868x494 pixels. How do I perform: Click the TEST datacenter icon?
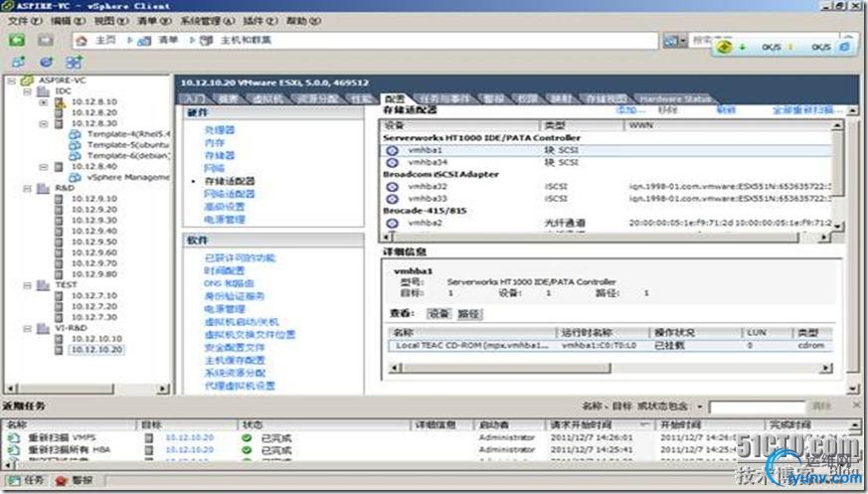point(43,285)
